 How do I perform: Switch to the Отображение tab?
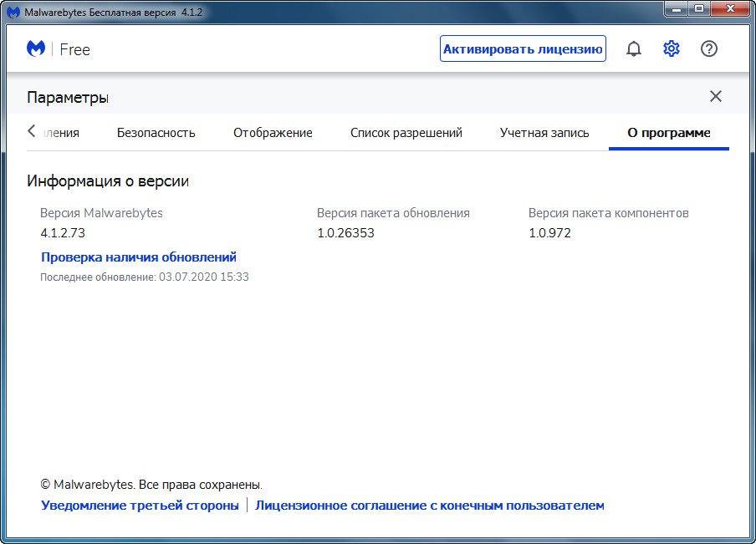click(x=273, y=133)
